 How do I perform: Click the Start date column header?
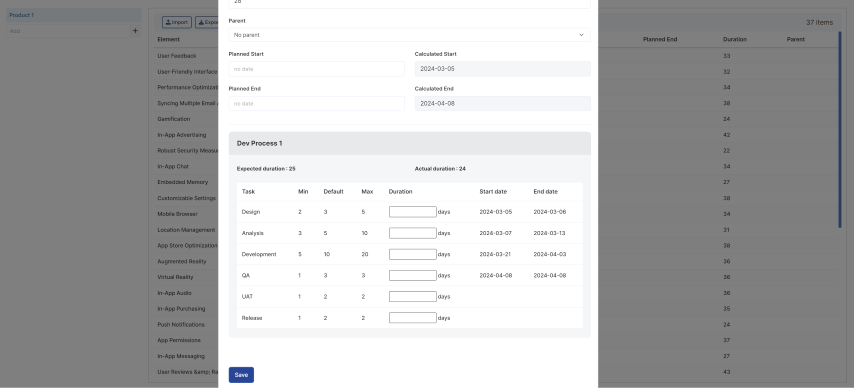493,192
